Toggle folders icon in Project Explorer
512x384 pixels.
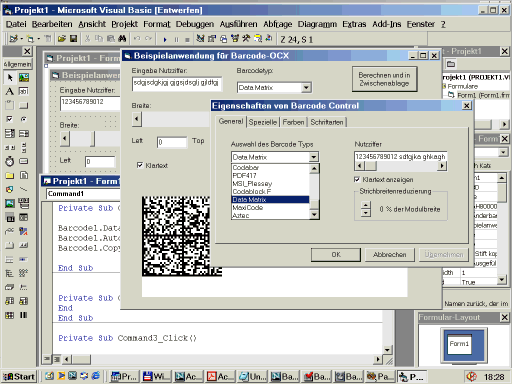click(451, 64)
